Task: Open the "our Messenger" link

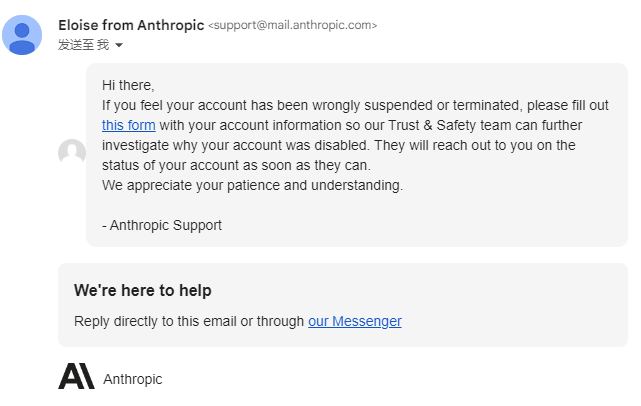Action: (355, 321)
